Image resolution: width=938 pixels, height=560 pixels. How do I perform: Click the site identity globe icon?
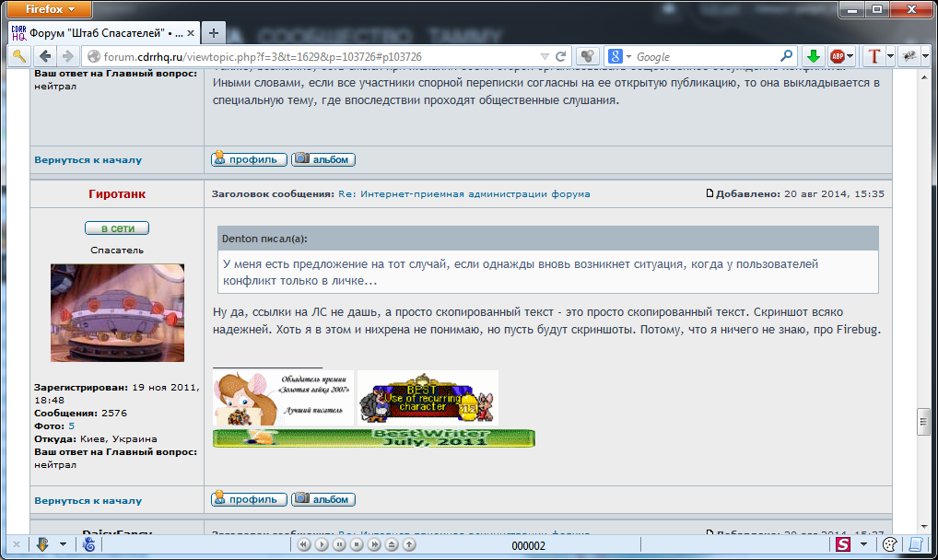pyautogui.click(x=93, y=56)
